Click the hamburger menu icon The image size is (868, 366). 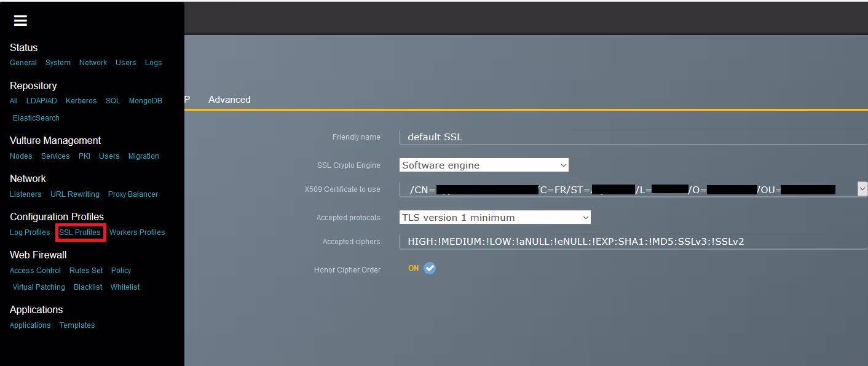[20, 21]
